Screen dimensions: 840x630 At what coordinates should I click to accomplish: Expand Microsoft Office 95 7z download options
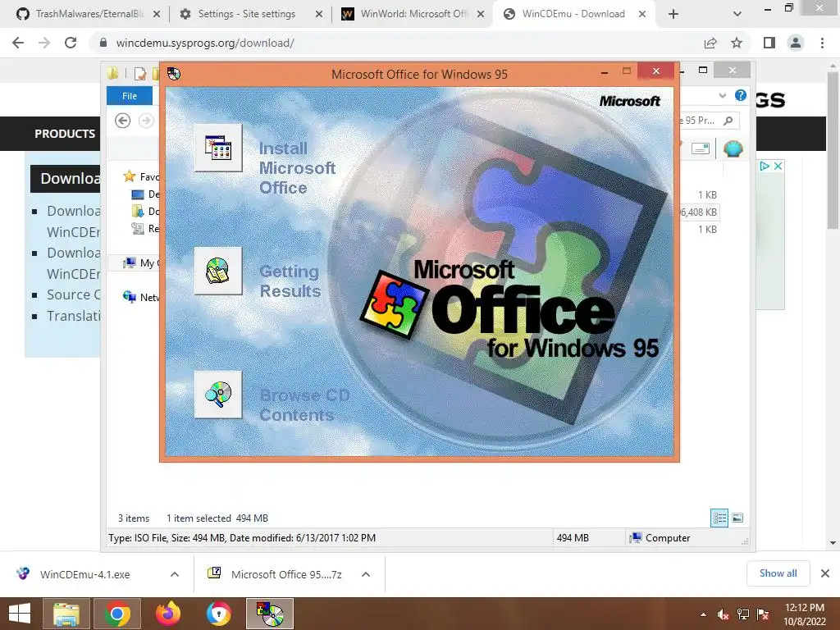pyautogui.click(x=366, y=574)
